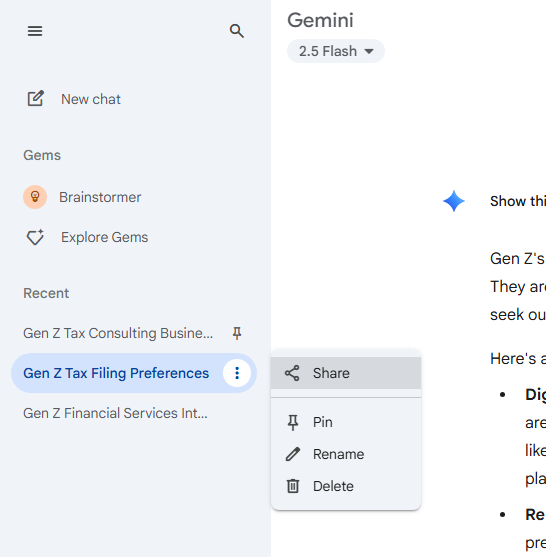Screen dimensions: 546x557
Task: Open Gen Z Tax Consulting Busine... chat
Action: (118, 333)
